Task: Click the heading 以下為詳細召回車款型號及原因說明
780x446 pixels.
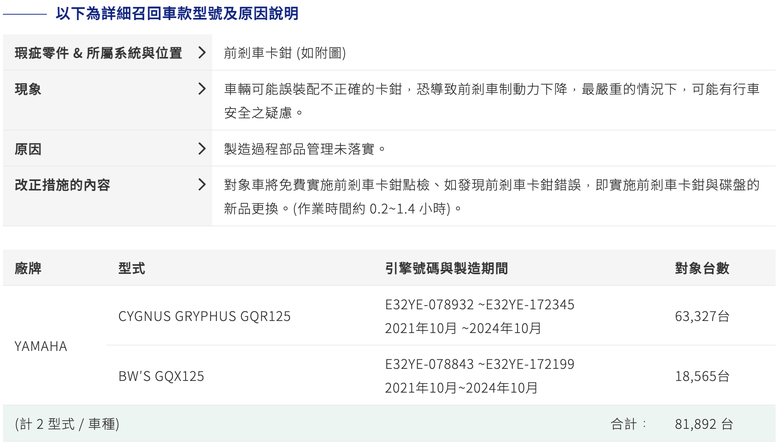Action: tap(177, 13)
